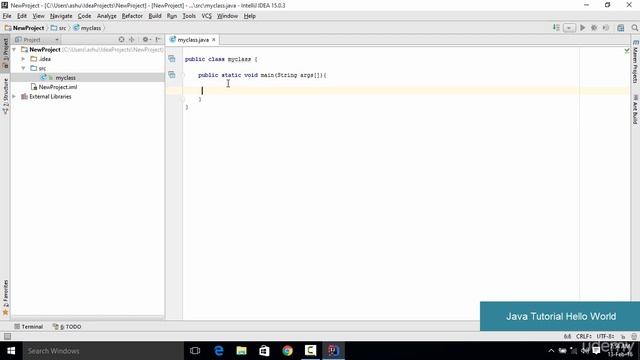Open the Project panel settings gear
The width and height of the screenshot is (640, 360).
pyautogui.click(x=146, y=40)
